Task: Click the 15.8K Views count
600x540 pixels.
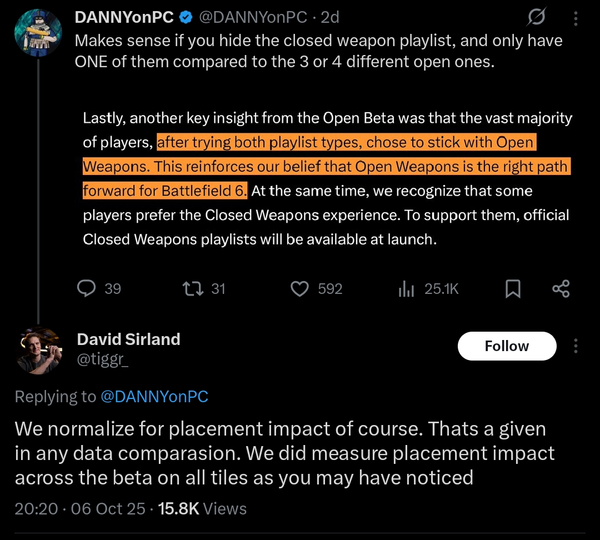Action: (x=201, y=508)
